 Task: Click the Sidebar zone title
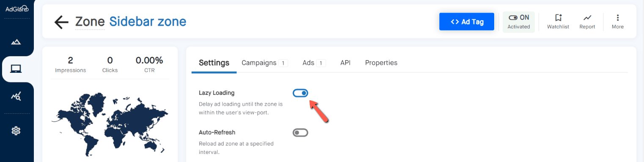[148, 21]
